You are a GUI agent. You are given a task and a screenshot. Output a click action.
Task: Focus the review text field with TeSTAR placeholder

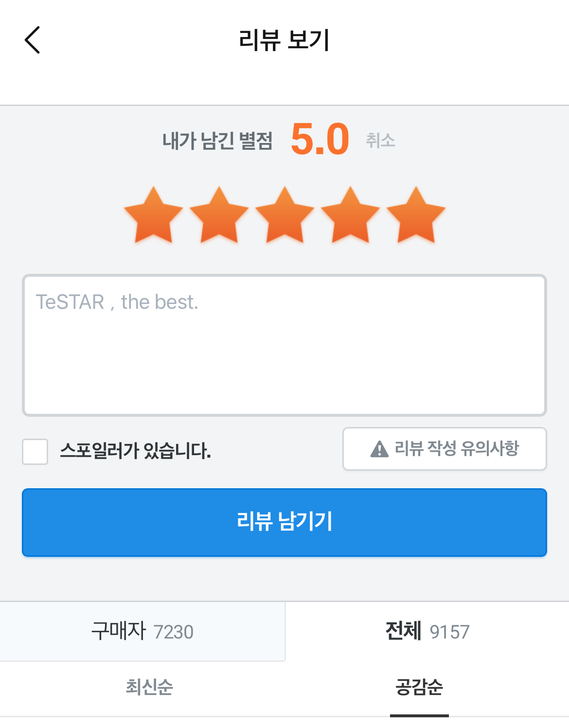click(x=284, y=345)
